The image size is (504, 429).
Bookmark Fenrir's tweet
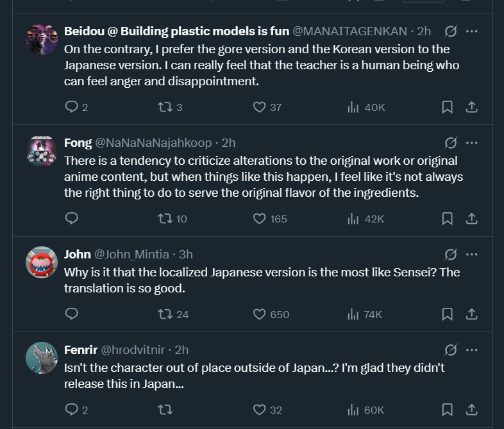(447, 410)
